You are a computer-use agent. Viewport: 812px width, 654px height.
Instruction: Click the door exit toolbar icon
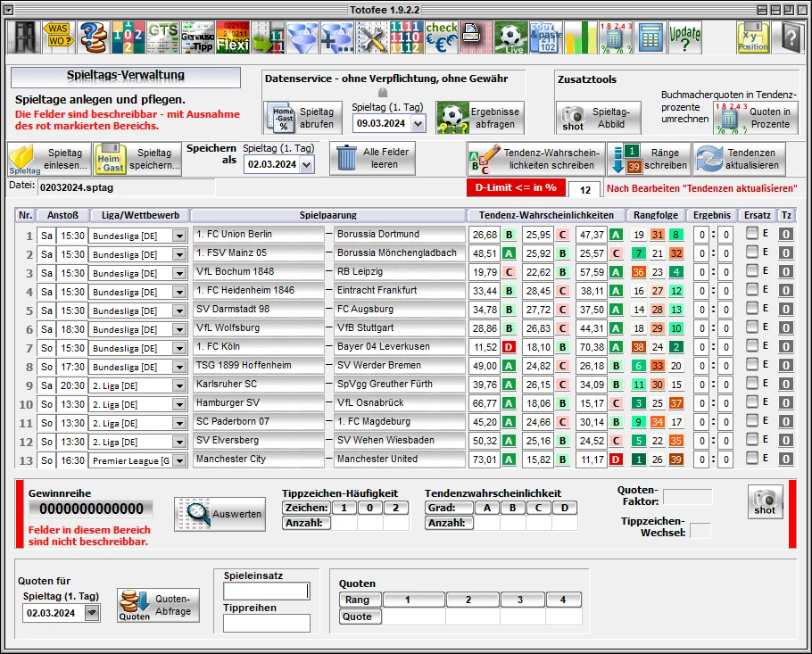pyautogui.click(x=24, y=37)
